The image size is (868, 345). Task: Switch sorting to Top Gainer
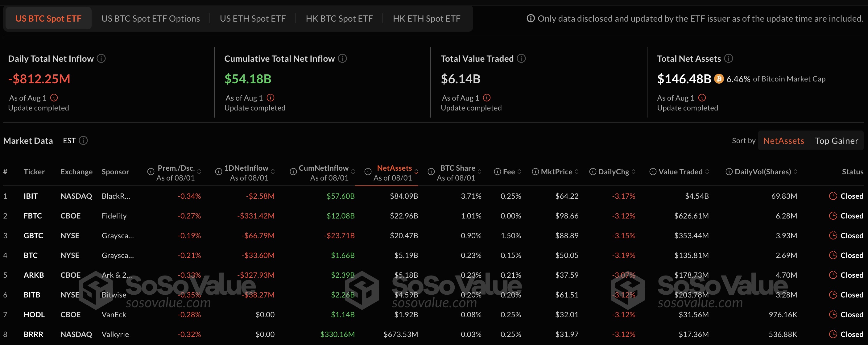pos(836,141)
